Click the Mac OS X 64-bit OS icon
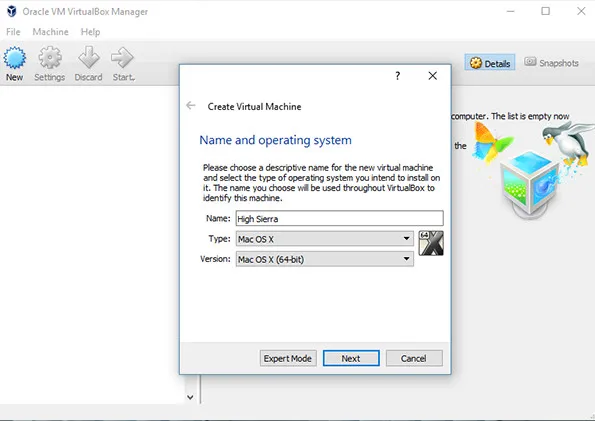Image resolution: width=595 pixels, height=421 pixels. tap(431, 243)
